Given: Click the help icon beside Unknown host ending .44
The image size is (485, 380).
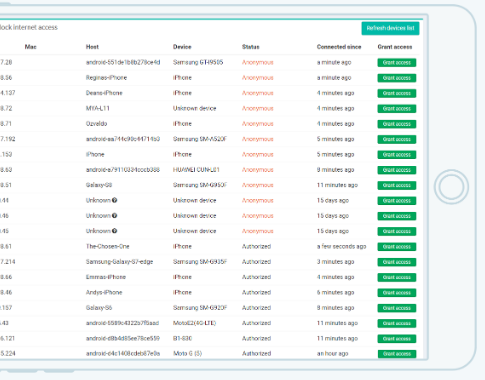Looking at the screenshot, I should point(114,200).
